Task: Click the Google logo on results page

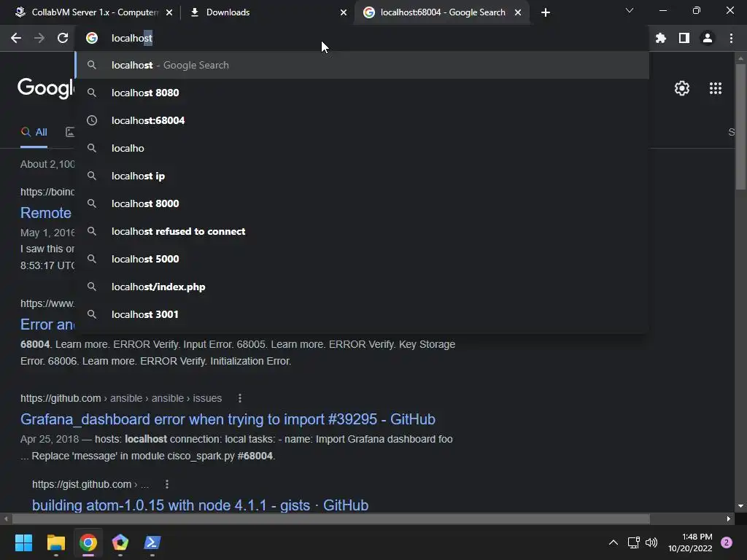Action: [x=46, y=88]
